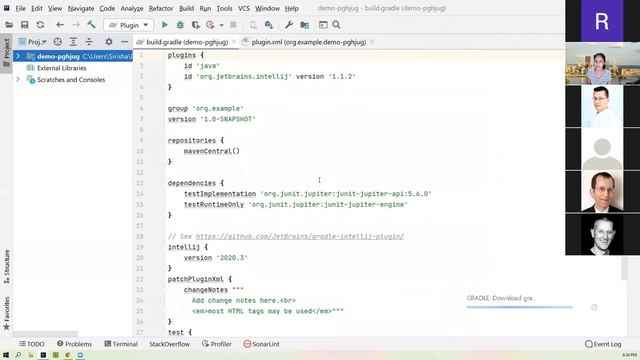Click the Select Opened File target icon
The image size is (640, 360).
[58, 42]
